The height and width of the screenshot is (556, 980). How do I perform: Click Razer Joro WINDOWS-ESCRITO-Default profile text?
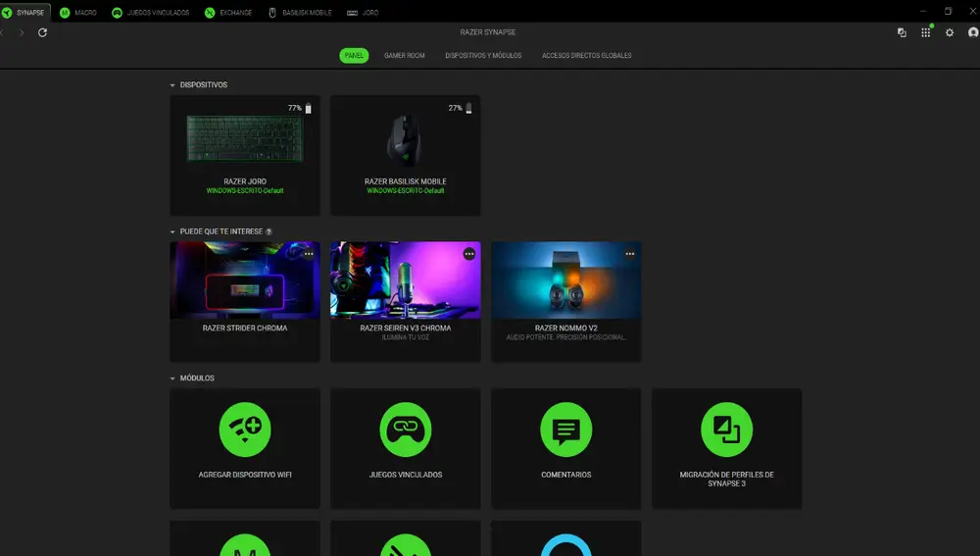tap(245, 191)
